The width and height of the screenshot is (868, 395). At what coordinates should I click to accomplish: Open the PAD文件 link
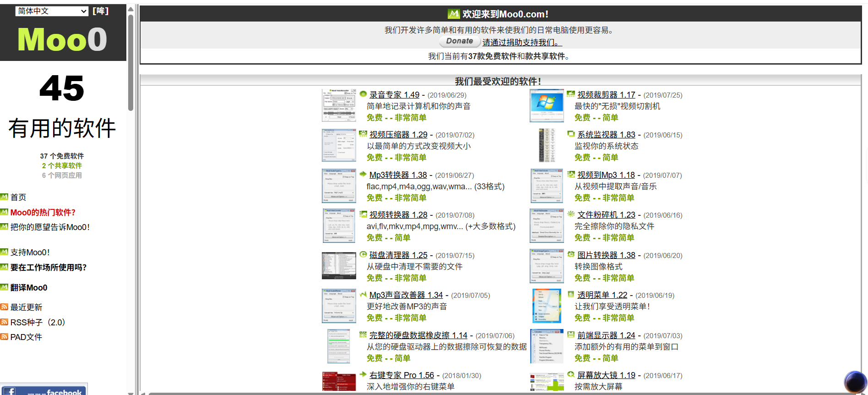tap(26, 337)
